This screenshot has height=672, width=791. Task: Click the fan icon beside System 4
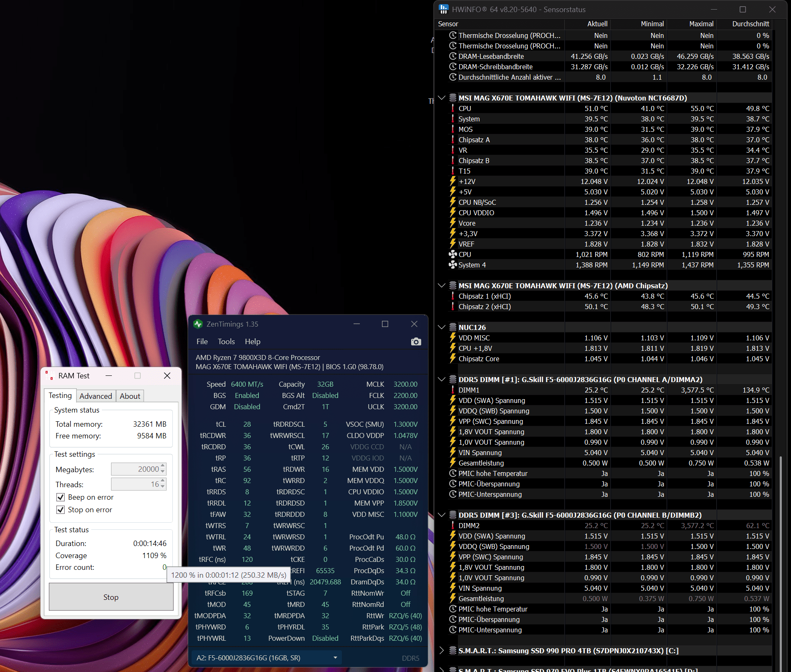click(x=453, y=265)
